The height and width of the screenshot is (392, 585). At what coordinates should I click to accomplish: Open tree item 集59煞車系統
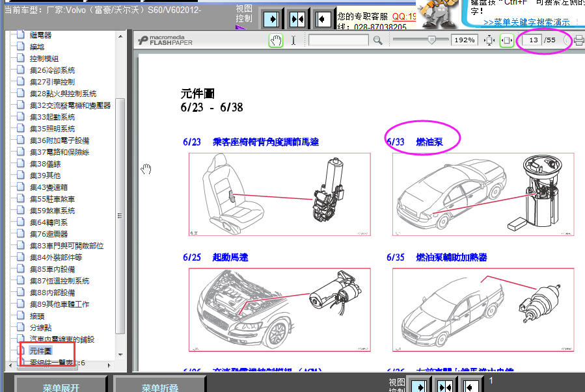click(52, 211)
